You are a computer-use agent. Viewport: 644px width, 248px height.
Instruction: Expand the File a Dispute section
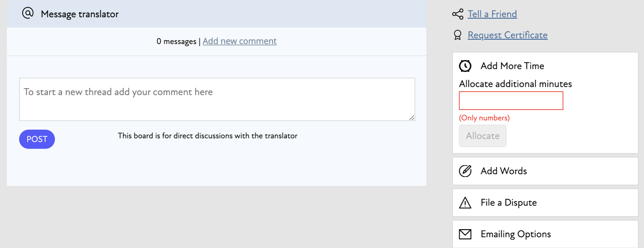[508, 203]
